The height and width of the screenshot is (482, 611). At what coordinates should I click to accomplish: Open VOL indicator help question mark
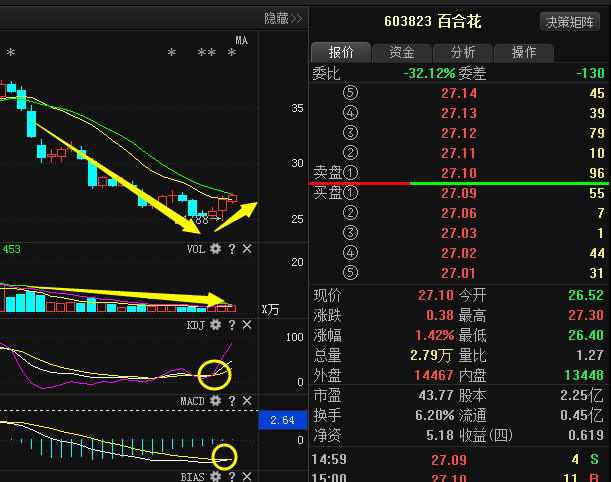tap(232, 249)
